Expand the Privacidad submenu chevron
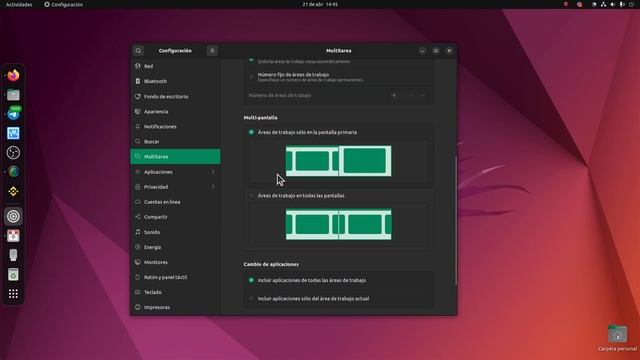The image size is (640, 360). 213,187
